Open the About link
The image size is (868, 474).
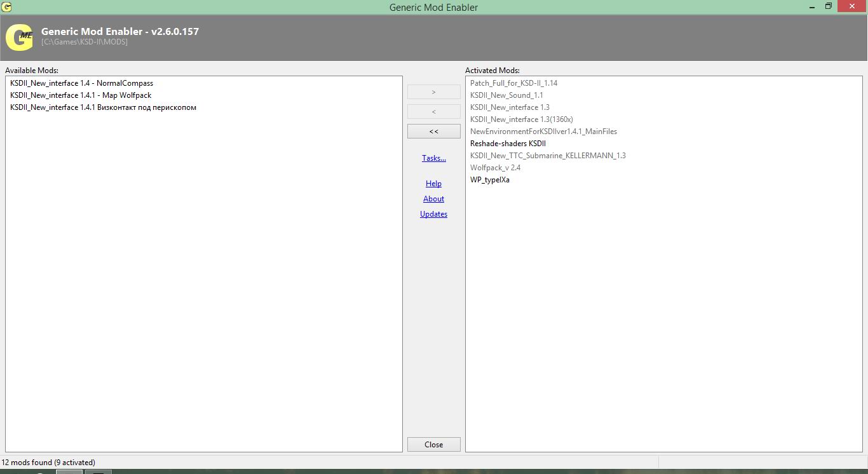tap(434, 199)
